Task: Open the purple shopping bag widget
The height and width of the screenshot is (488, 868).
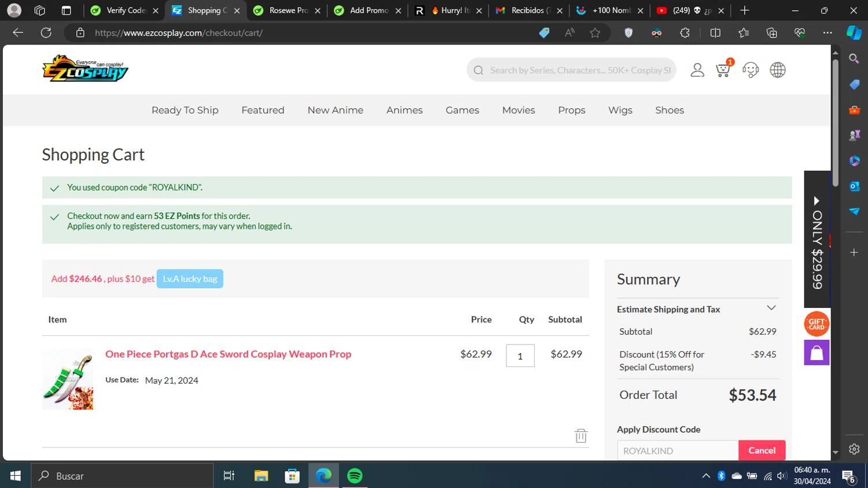Action: [816, 353]
